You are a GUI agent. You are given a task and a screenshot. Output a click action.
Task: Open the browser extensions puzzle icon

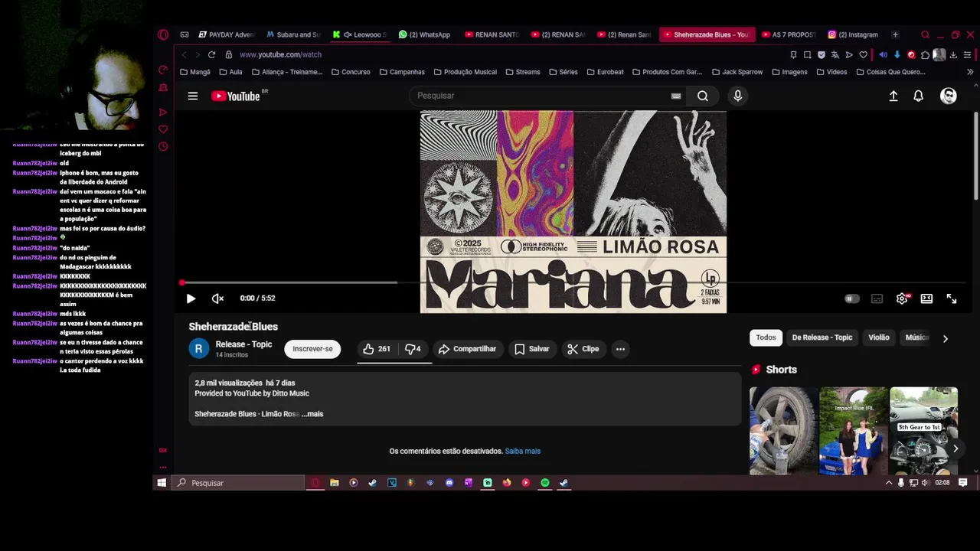[925, 54]
